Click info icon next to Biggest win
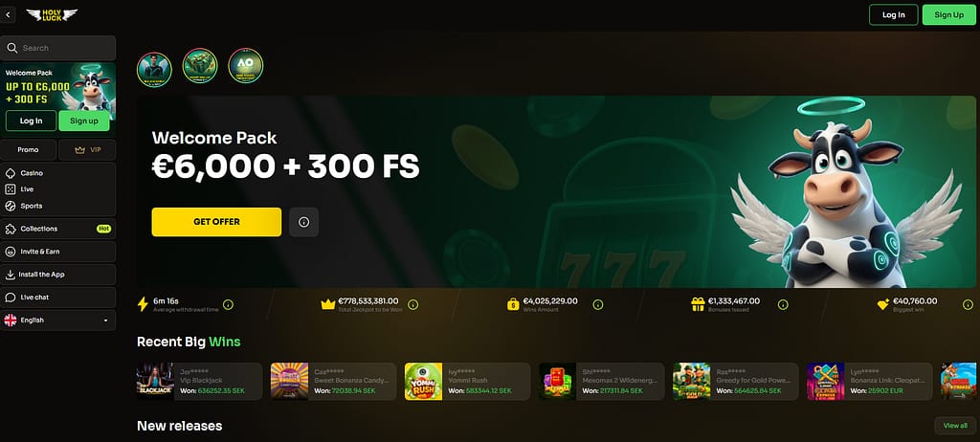Image resolution: width=980 pixels, height=442 pixels. (x=969, y=304)
